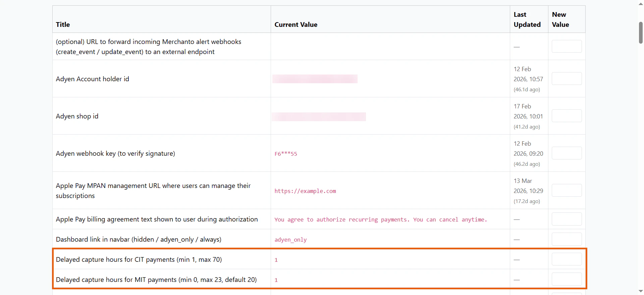This screenshot has width=644, height=295.
Task: Click the 'Adyen webhook key (to verify signature)' title
Action: point(115,153)
